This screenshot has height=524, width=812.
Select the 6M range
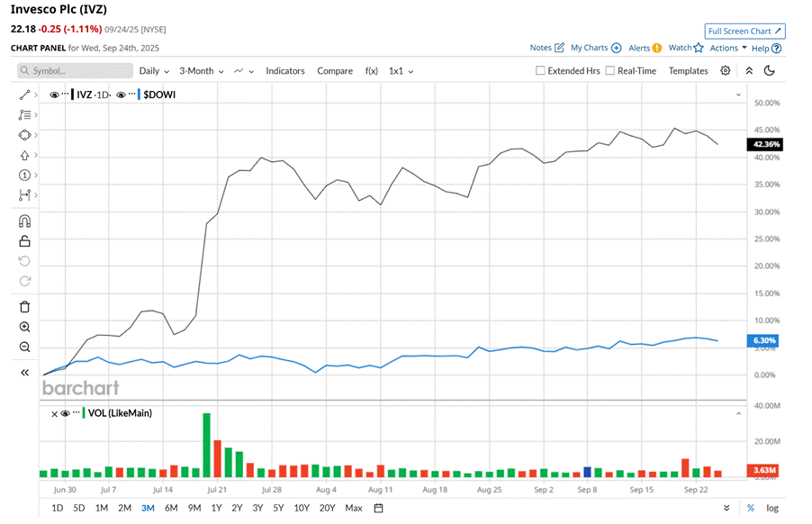(171, 509)
